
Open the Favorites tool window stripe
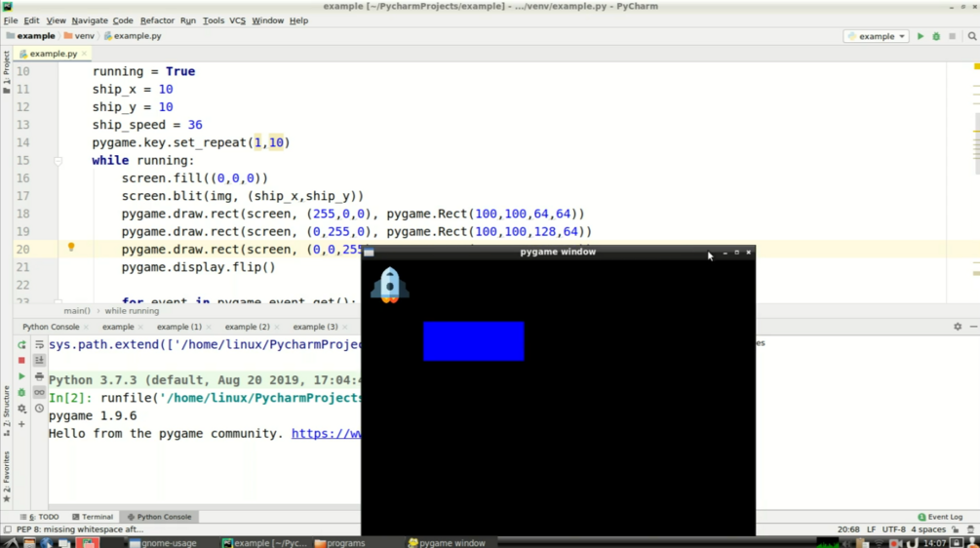6,476
